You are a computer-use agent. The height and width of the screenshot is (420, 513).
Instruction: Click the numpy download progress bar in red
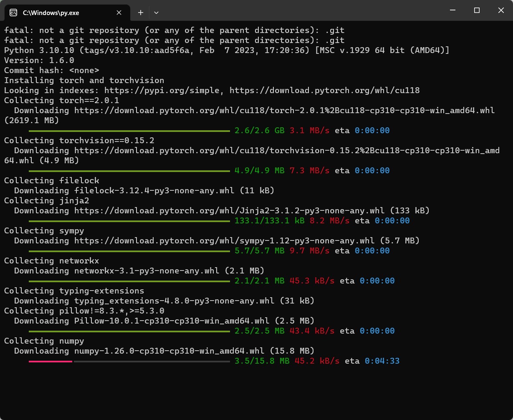pos(51,361)
